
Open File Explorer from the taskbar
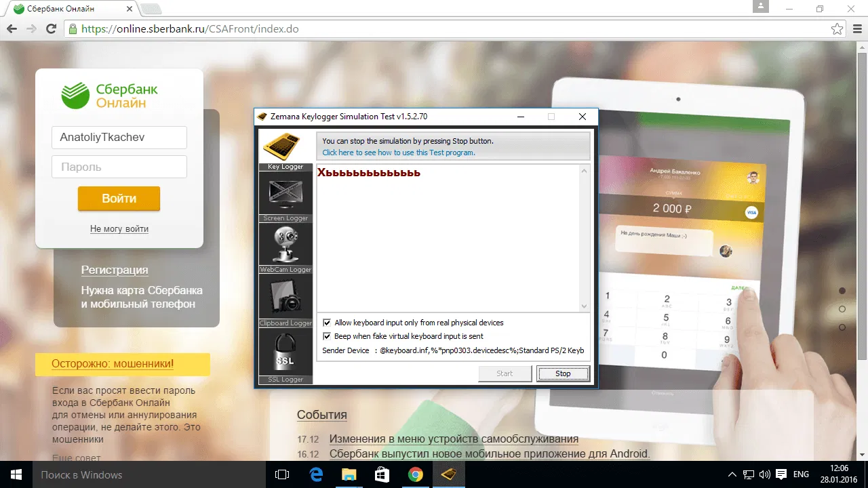pyautogui.click(x=349, y=474)
